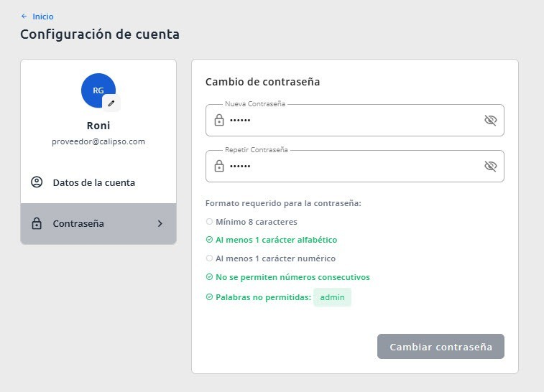Click the check icon beside Palabras no permitidas
544x392 pixels.
tap(209, 297)
